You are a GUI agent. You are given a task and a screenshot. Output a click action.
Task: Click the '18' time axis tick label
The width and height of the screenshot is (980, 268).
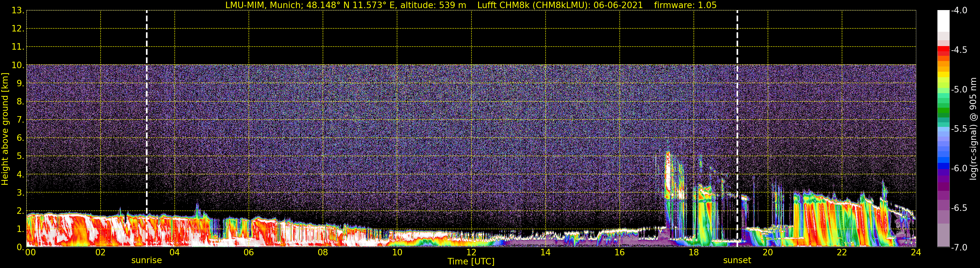coord(694,252)
